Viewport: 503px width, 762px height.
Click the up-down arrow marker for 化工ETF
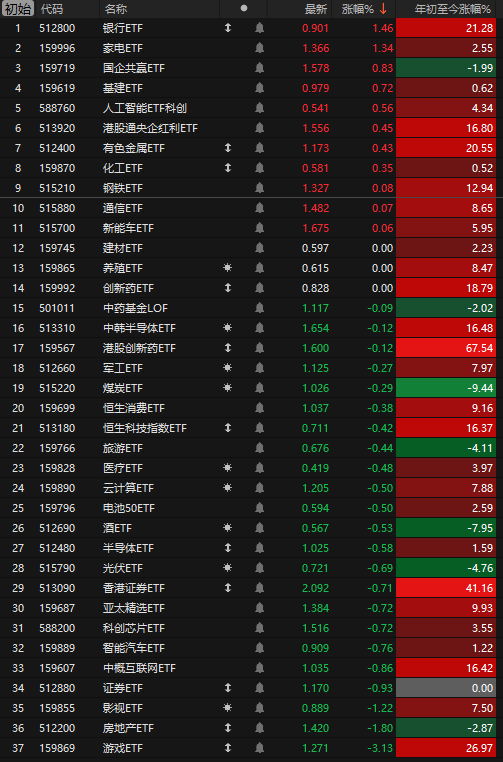click(227, 168)
